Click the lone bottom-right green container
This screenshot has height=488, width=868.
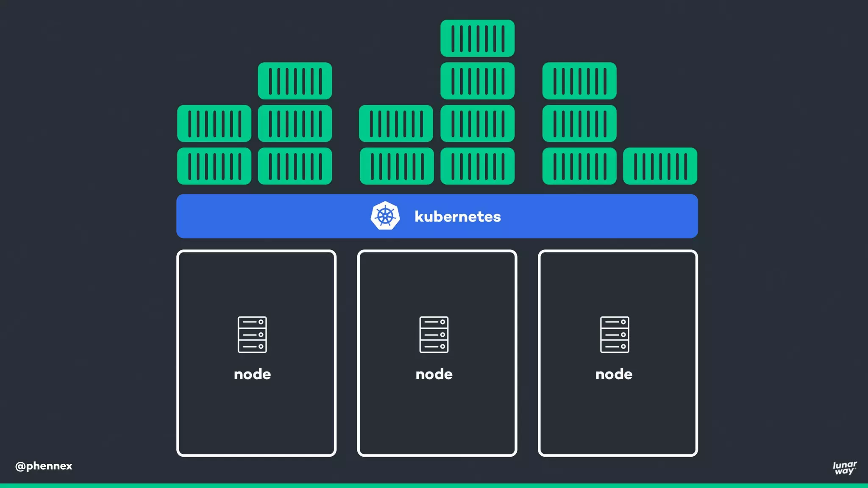point(660,166)
